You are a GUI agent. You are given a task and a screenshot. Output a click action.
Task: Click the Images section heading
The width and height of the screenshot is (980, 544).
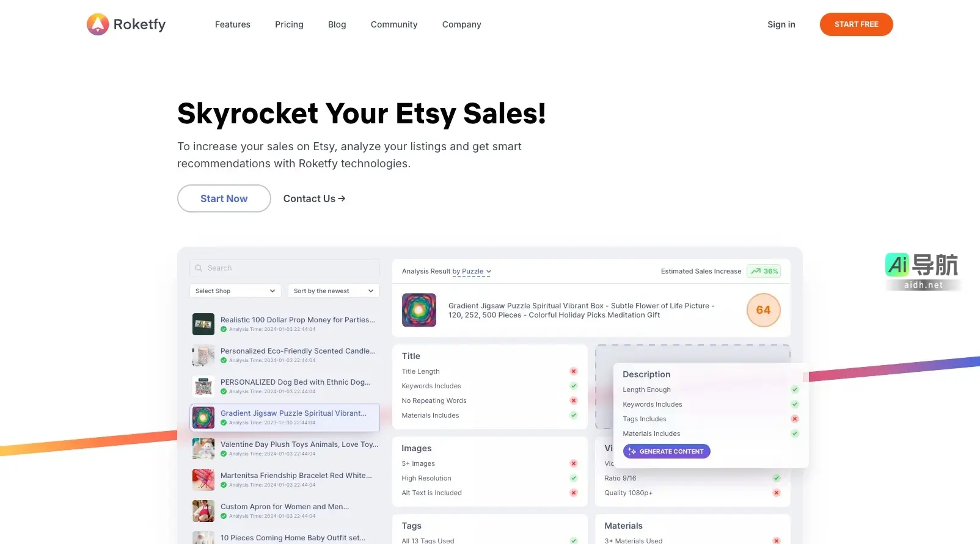[x=417, y=448]
